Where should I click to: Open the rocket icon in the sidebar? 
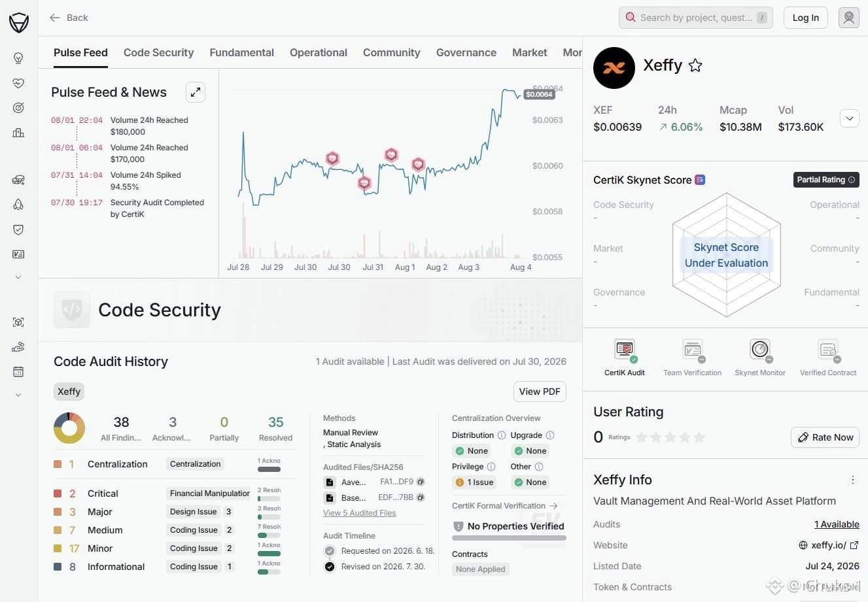coord(18,205)
